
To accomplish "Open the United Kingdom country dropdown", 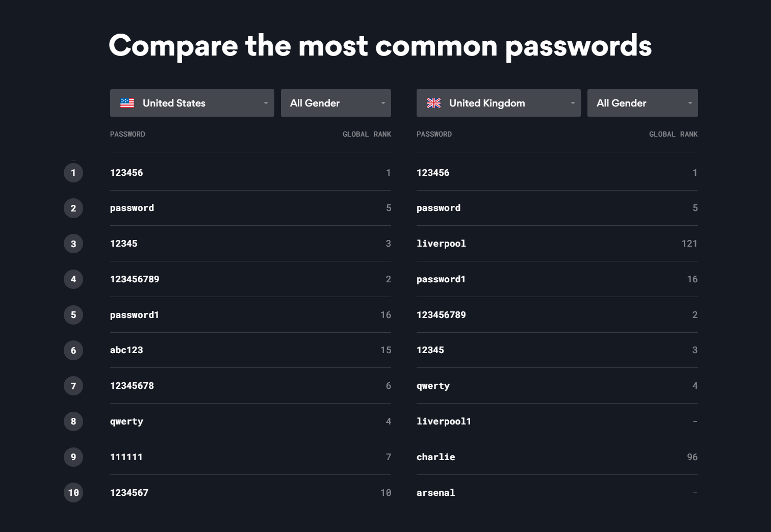I will [499, 103].
